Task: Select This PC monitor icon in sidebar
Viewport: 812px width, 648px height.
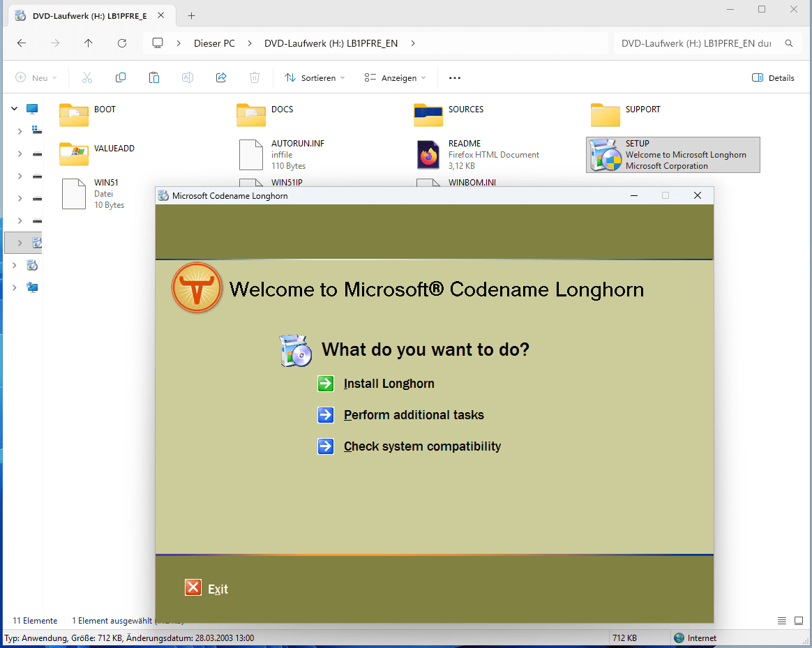Action: [32, 109]
